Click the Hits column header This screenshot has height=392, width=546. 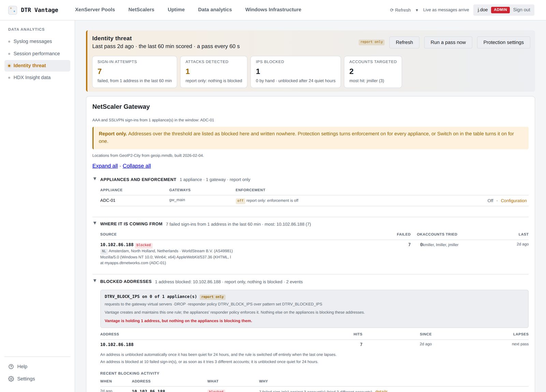[x=358, y=334]
